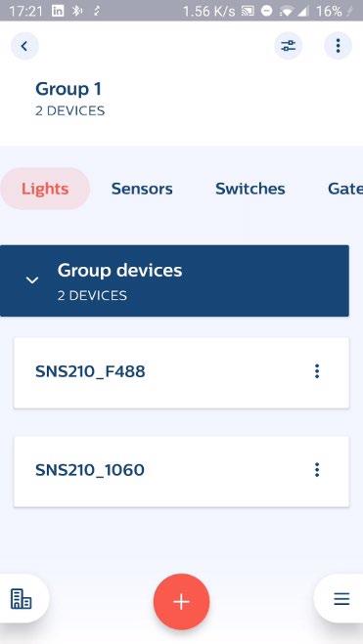Open the building projects icon
The height and width of the screenshot is (644, 363).
pyautogui.click(x=21, y=598)
